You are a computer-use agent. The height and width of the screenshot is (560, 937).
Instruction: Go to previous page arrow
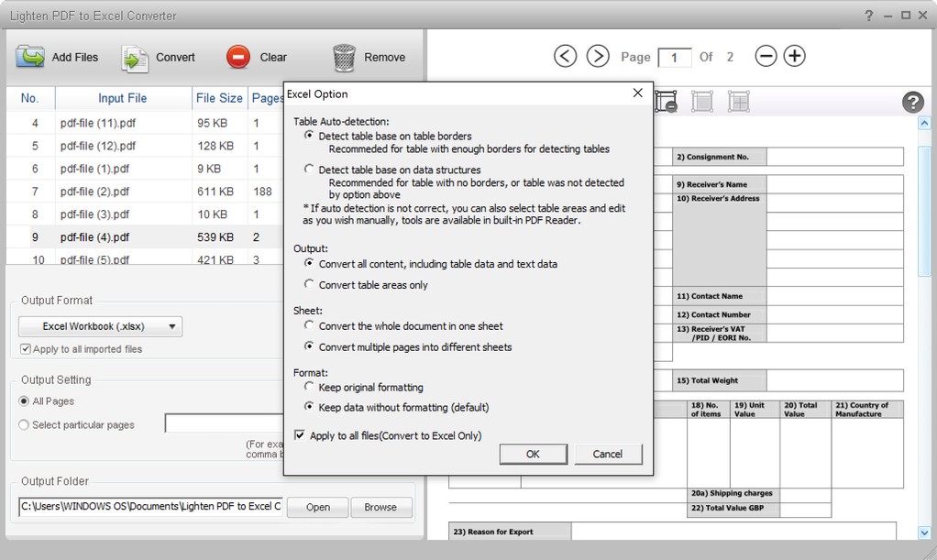pyautogui.click(x=565, y=56)
